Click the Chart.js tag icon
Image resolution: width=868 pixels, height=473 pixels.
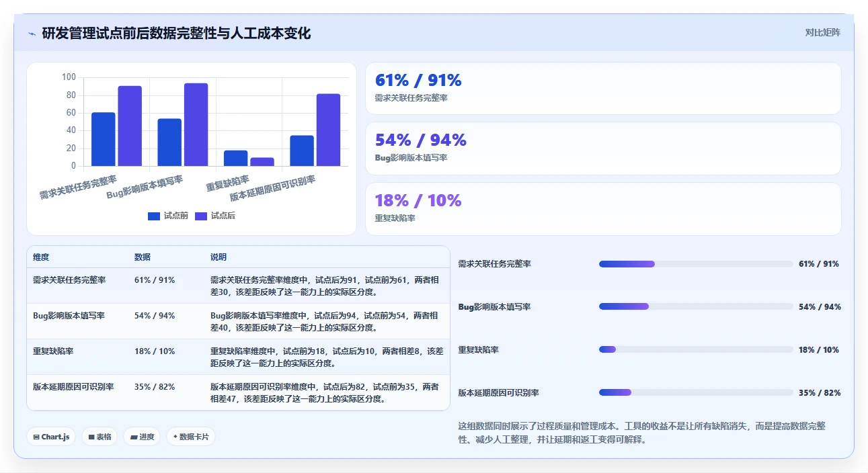[36, 437]
